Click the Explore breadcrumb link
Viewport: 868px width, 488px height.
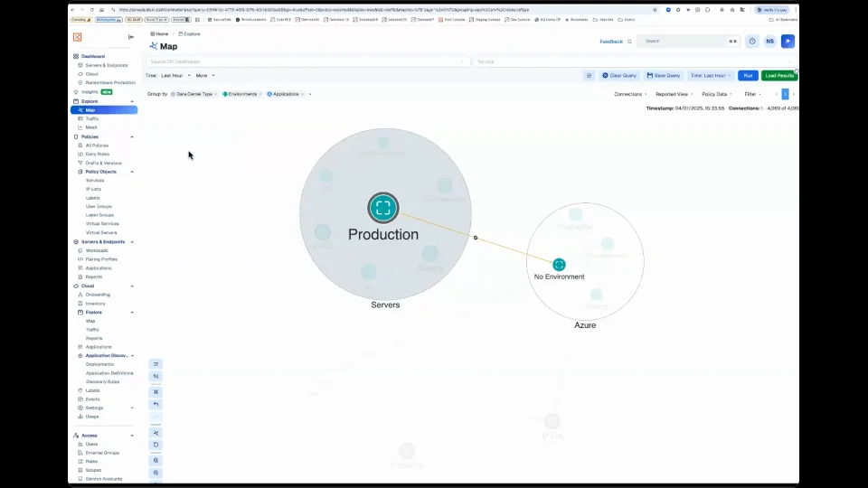click(x=189, y=33)
